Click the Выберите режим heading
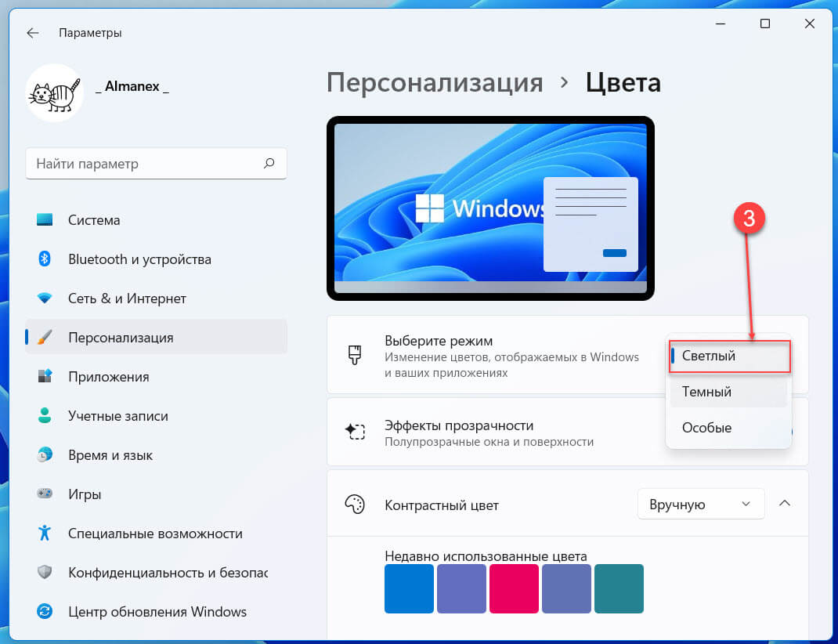The height and width of the screenshot is (644, 838). (x=439, y=341)
